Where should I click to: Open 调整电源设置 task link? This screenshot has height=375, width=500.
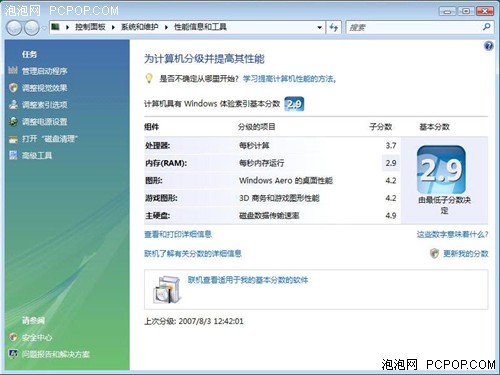click(45, 122)
